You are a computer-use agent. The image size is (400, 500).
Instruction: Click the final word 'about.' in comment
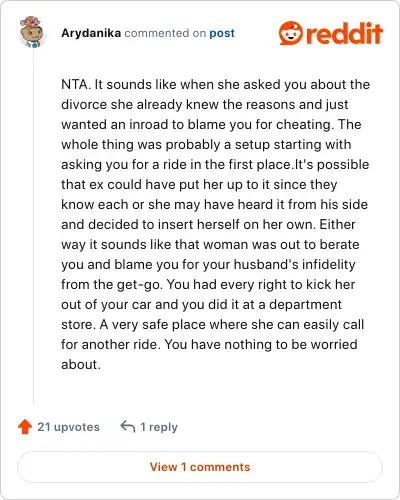[81, 364]
